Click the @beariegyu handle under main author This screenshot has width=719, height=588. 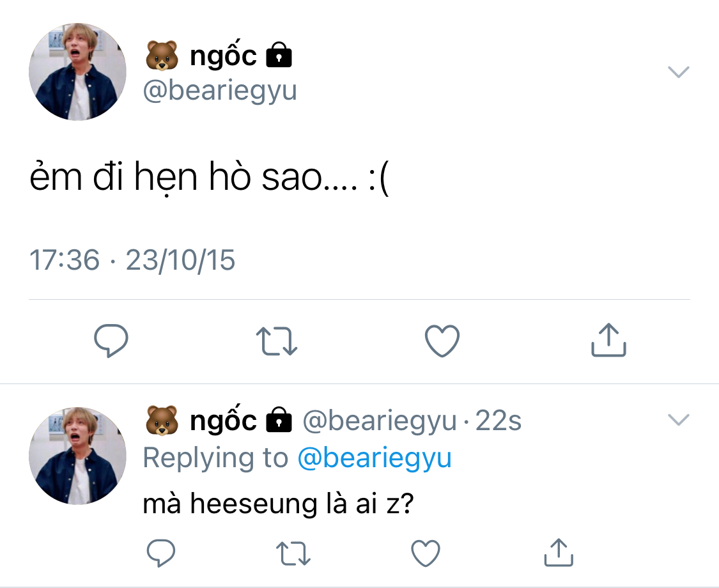coord(220,91)
